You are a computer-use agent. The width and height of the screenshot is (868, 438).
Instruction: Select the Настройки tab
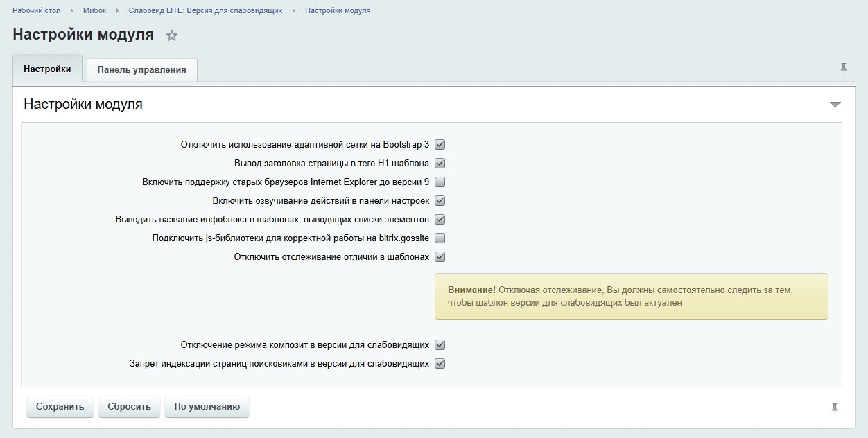[x=47, y=69]
